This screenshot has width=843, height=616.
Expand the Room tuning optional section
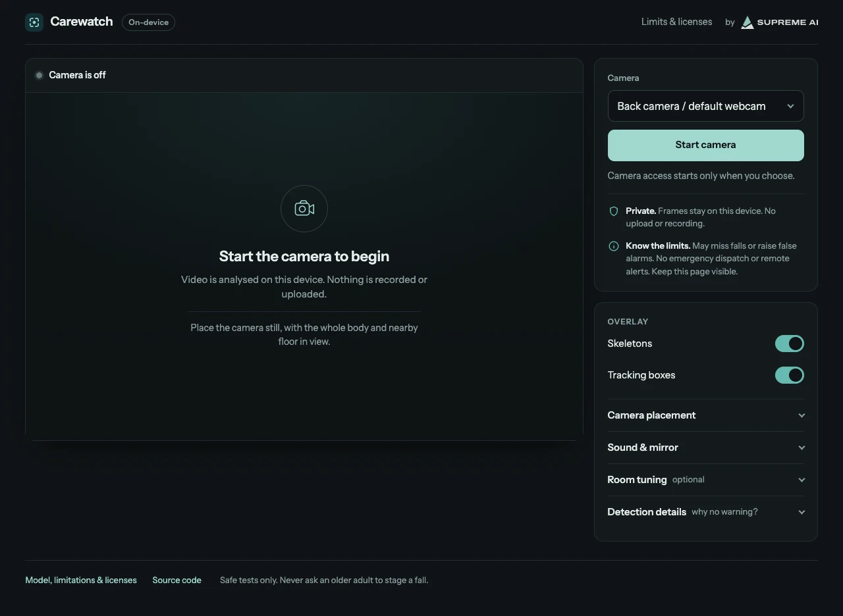[x=706, y=480]
